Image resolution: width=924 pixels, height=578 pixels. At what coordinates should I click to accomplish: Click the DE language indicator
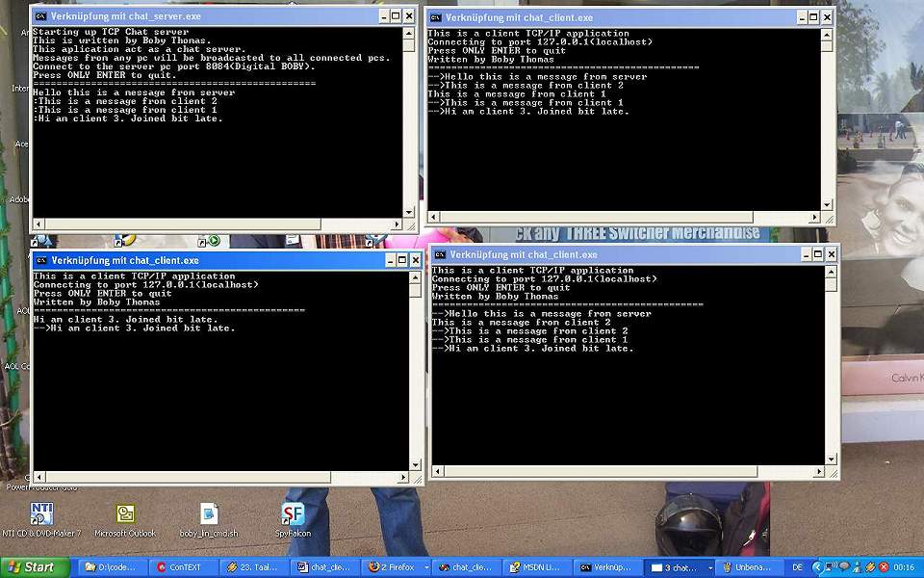coord(797,567)
